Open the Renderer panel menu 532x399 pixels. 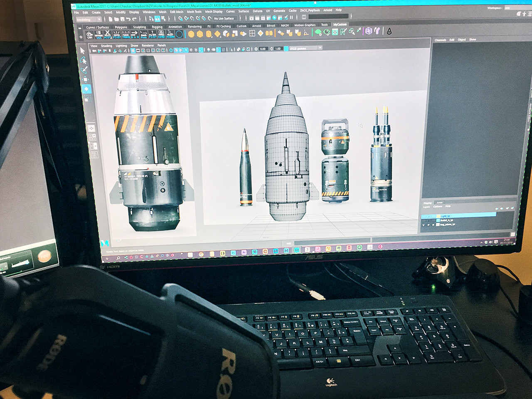pyautogui.click(x=148, y=45)
